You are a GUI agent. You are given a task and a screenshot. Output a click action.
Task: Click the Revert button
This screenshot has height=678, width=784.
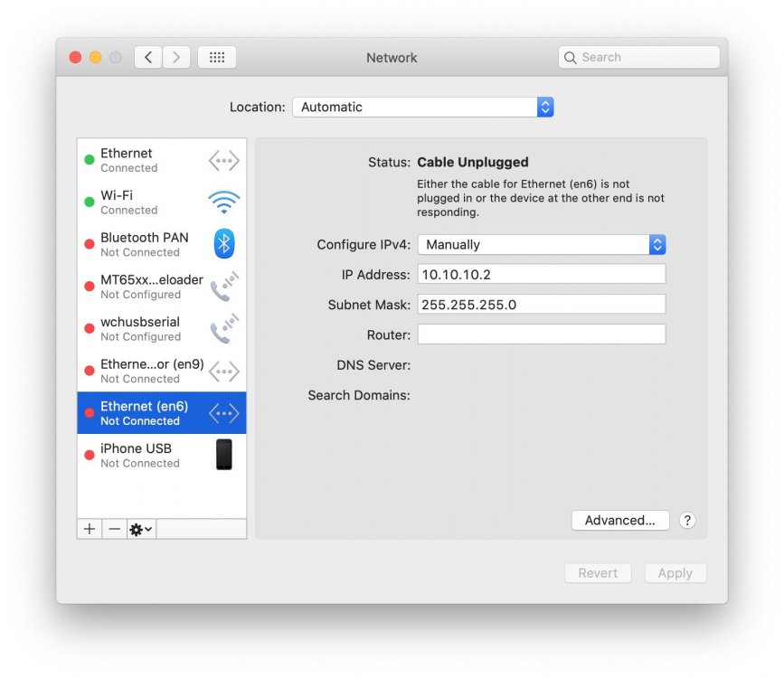[598, 573]
